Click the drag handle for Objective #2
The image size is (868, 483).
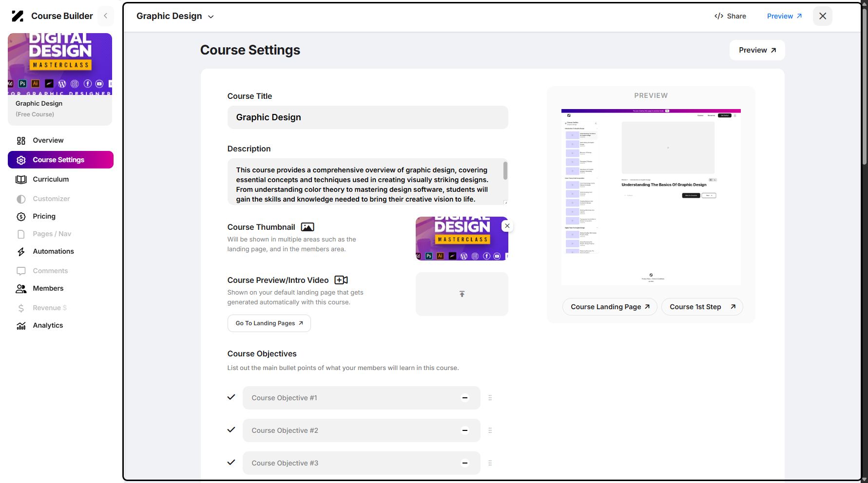pos(490,430)
